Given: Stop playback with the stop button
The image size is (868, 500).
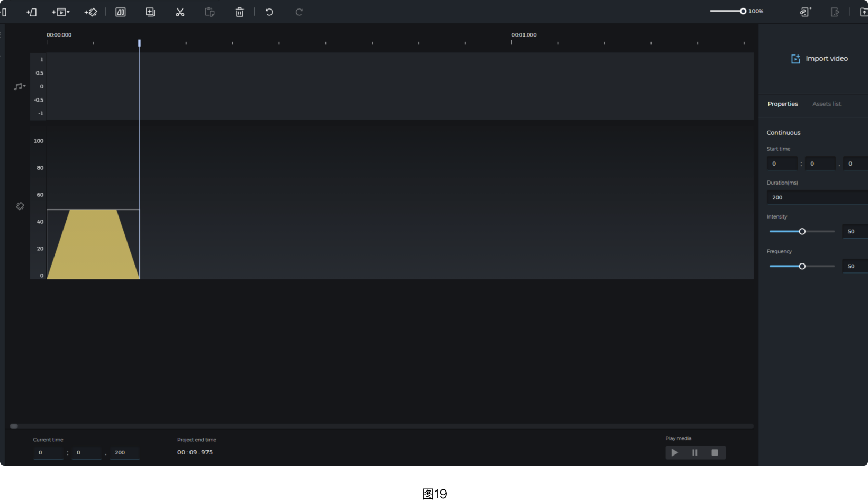Looking at the screenshot, I should pos(715,452).
